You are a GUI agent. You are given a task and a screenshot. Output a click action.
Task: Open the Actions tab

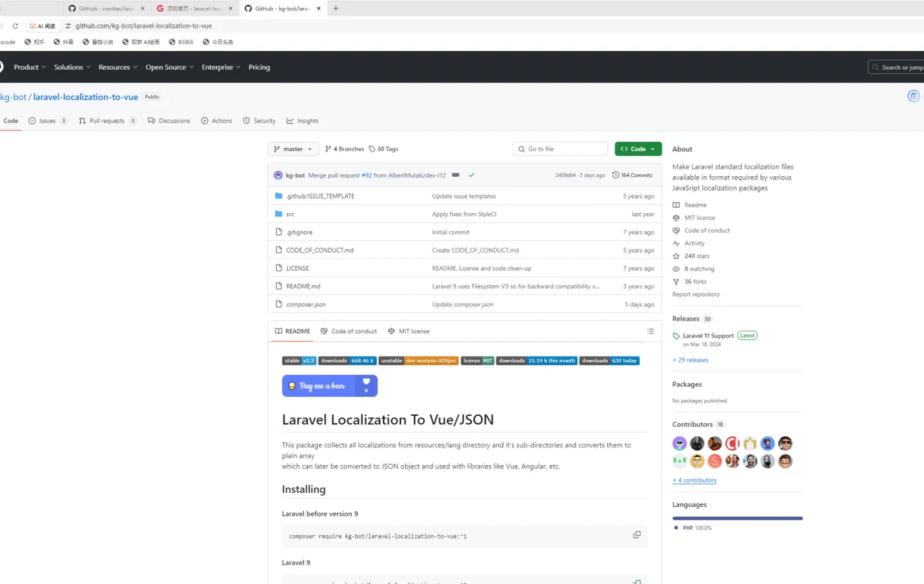pyautogui.click(x=216, y=121)
